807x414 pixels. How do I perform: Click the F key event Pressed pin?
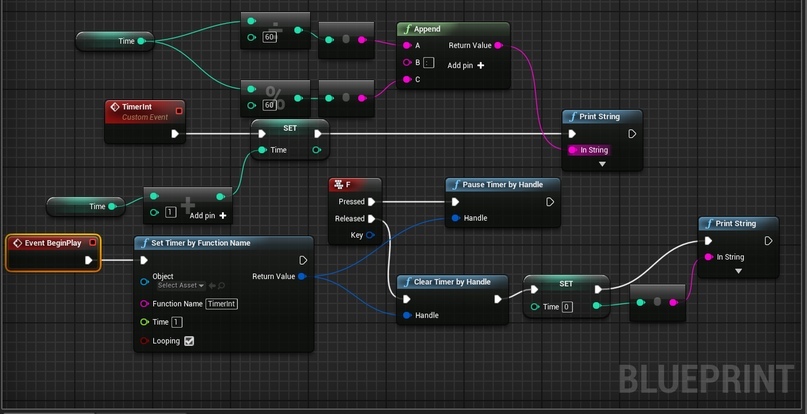tap(372, 201)
